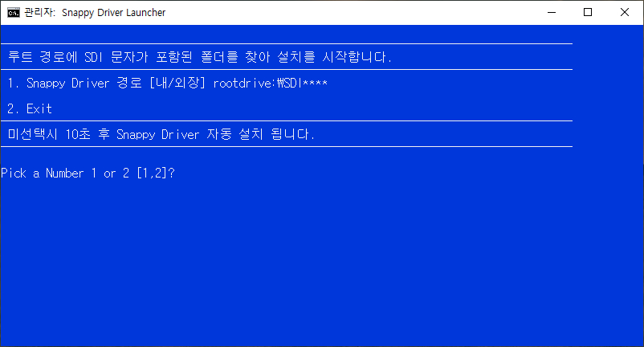Open the command prompt system menu icon
The height and width of the screenshot is (347, 644).
pos(14,12)
